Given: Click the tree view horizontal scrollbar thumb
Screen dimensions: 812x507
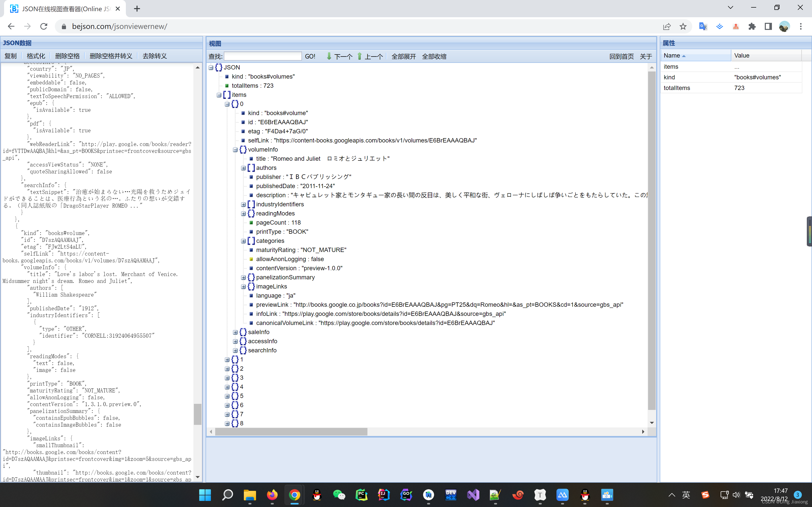Looking at the screenshot, I should pos(291,431).
